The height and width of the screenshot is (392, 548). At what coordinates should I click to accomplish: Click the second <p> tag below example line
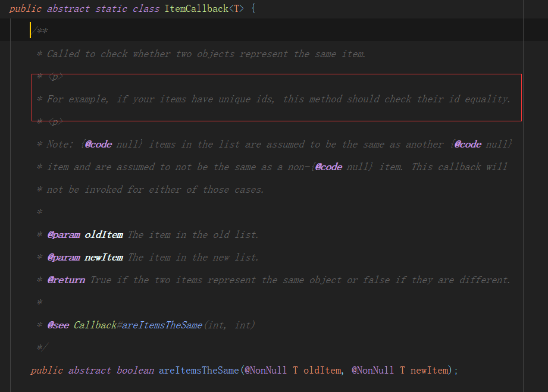point(55,121)
